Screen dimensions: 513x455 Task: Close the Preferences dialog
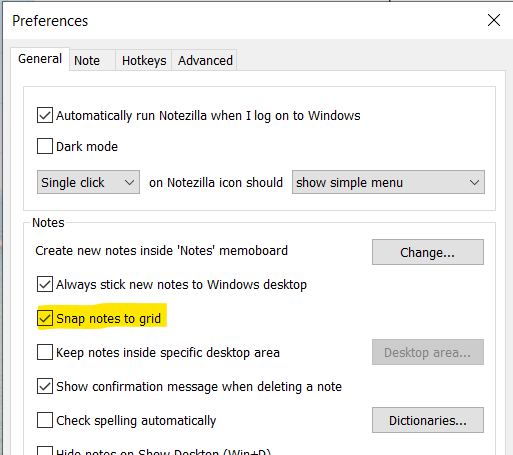pyautogui.click(x=494, y=20)
